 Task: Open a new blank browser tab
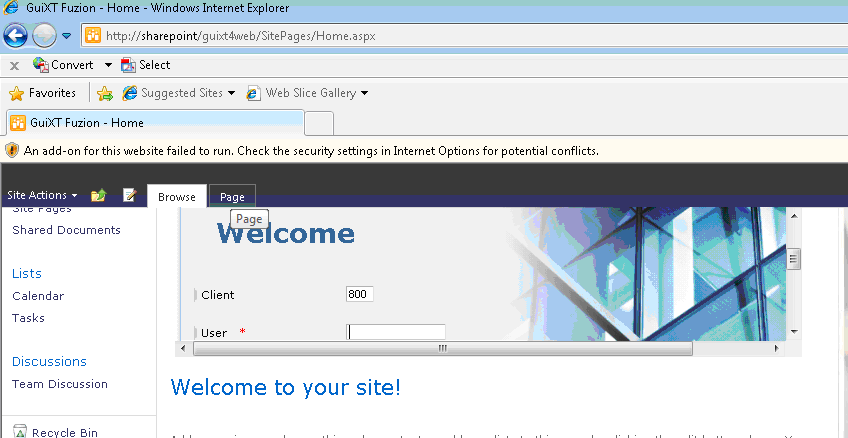click(319, 123)
